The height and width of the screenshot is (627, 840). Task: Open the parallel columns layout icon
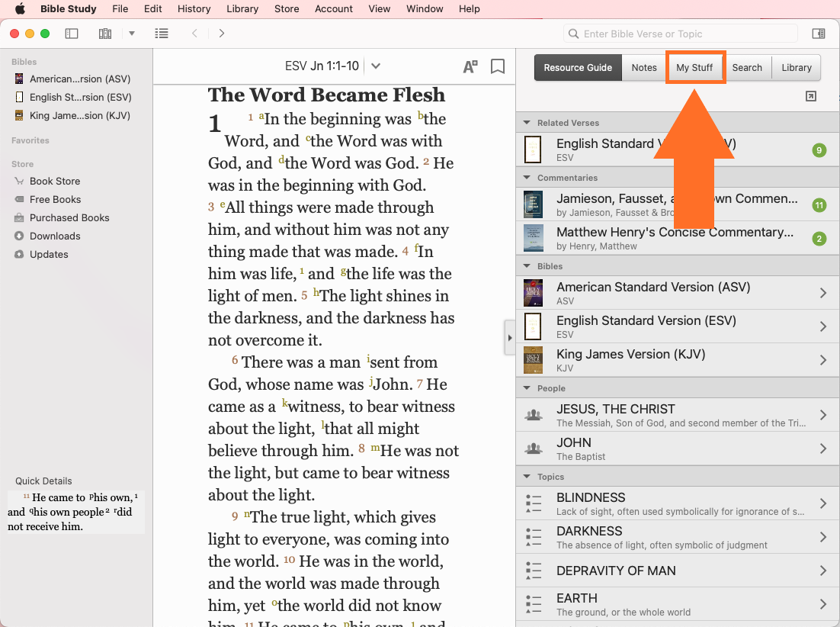coord(105,34)
